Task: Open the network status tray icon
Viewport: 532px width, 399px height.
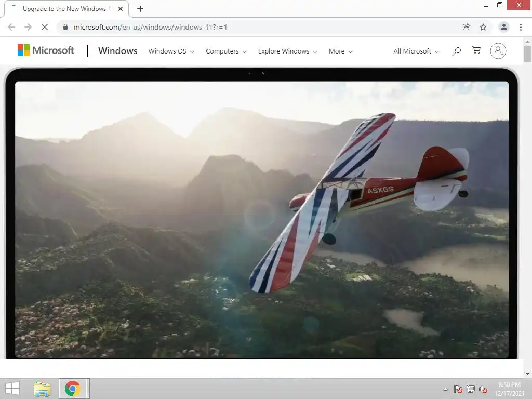Action: [471, 389]
